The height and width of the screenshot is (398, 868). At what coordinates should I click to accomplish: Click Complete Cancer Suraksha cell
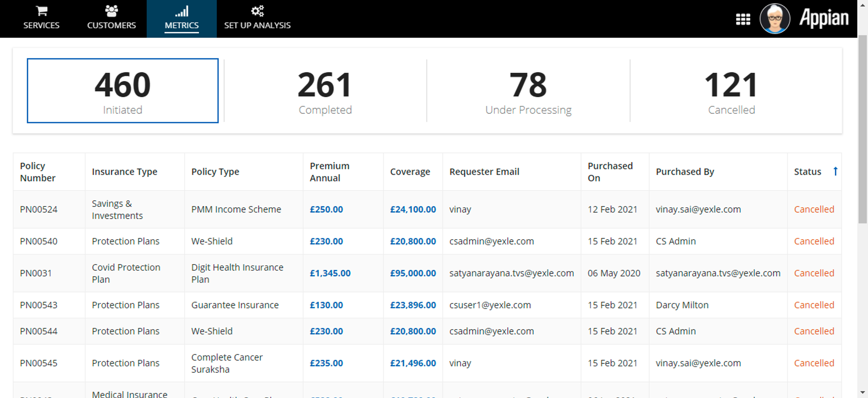(227, 364)
